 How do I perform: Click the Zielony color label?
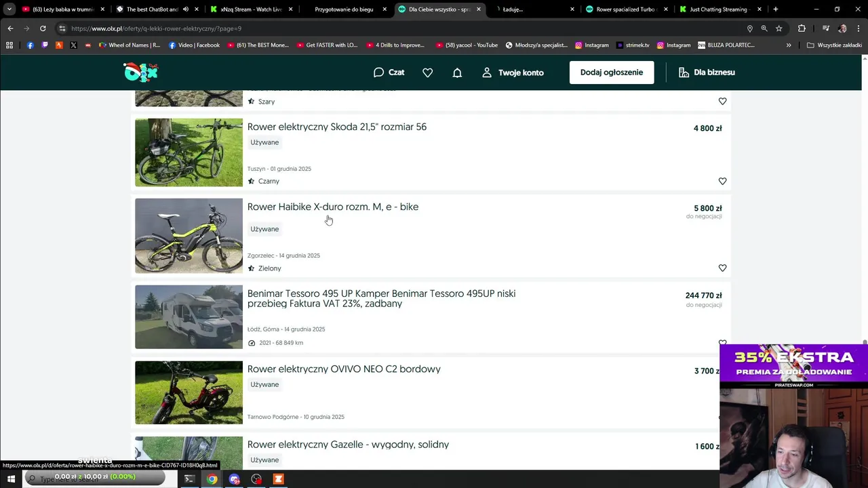pyautogui.click(x=269, y=268)
